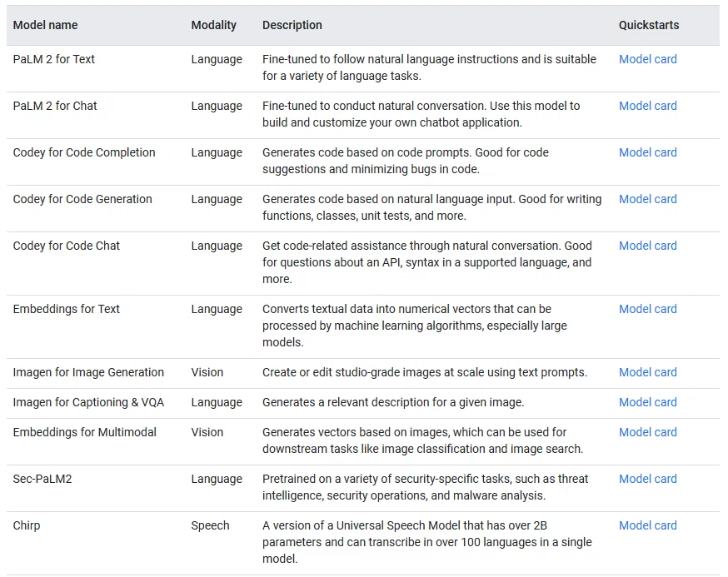Open Model card for Embeddings for Multimodal
The width and height of the screenshot is (728, 577).
pos(648,432)
